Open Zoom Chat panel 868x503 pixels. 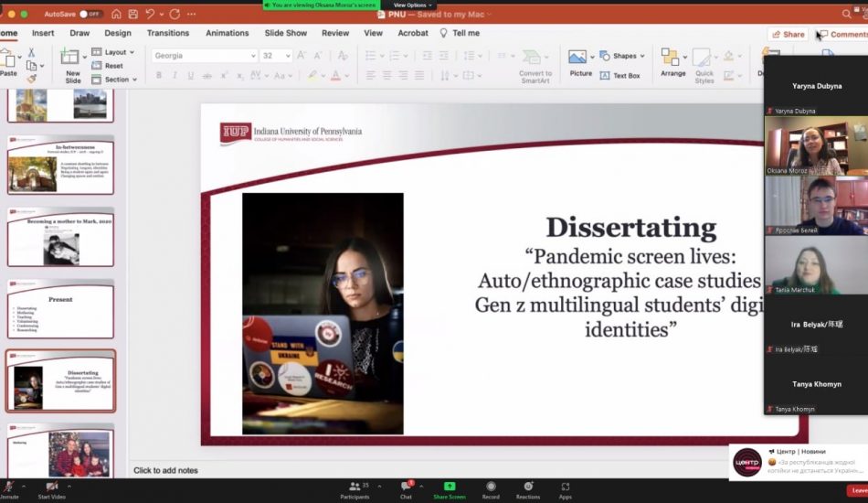[x=406, y=488]
